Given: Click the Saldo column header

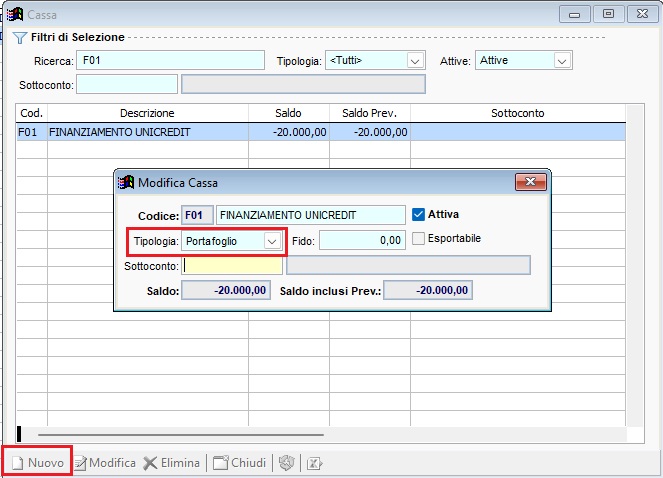Looking at the screenshot, I should click(x=288, y=113).
